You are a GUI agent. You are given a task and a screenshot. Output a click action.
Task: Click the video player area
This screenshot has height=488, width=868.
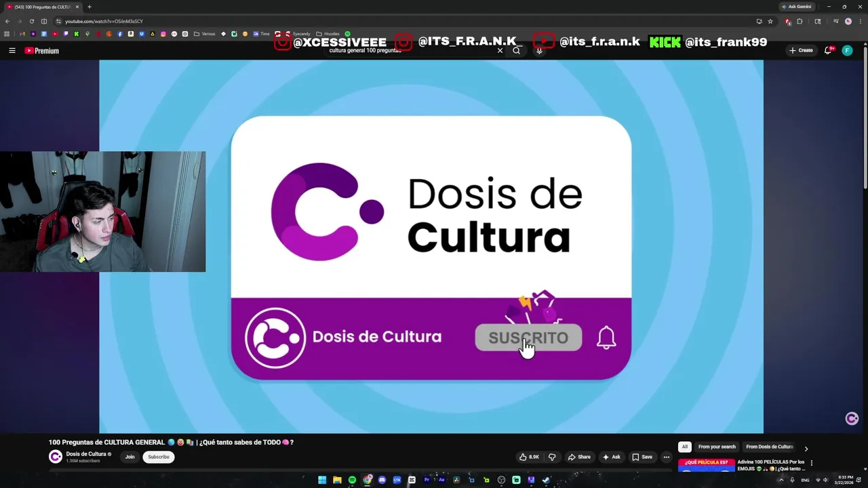click(431, 246)
